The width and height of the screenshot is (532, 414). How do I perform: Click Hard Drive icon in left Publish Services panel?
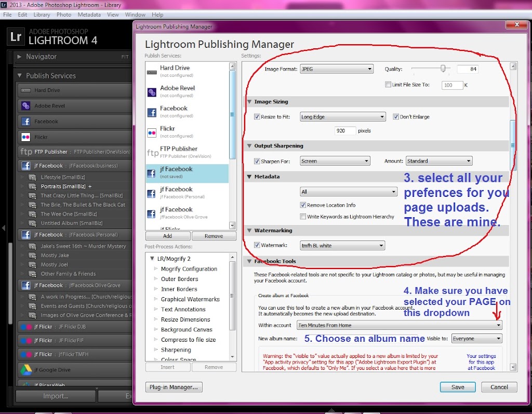pos(26,90)
